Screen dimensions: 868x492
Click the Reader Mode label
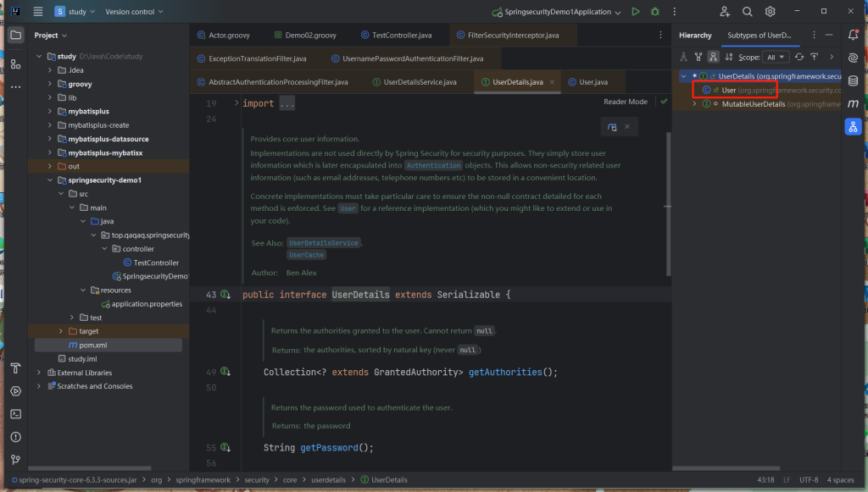pos(625,102)
